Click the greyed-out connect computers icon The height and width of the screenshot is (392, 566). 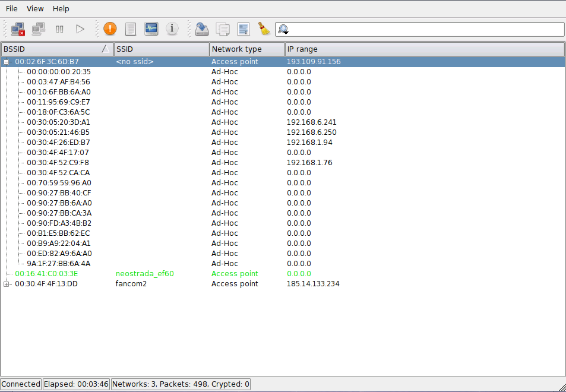click(x=38, y=29)
